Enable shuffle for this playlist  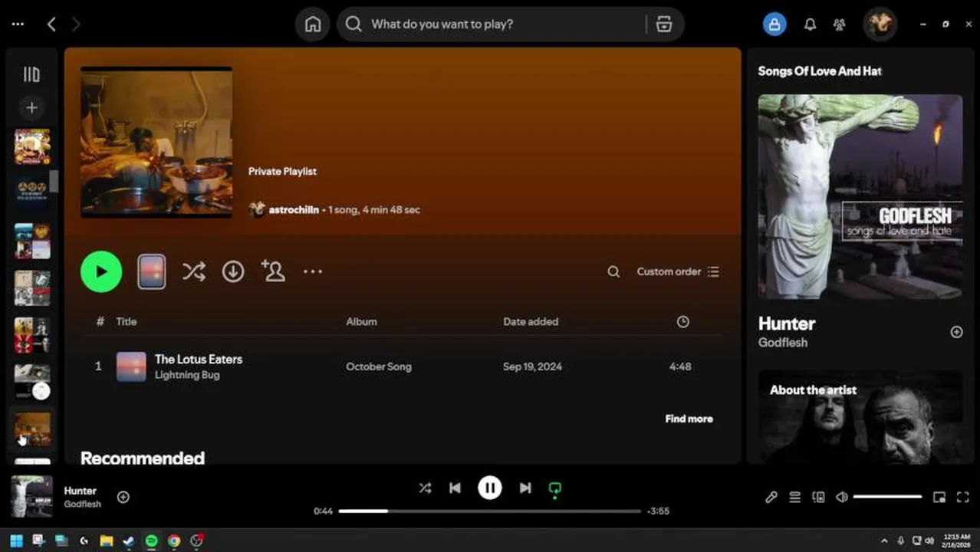coord(193,271)
